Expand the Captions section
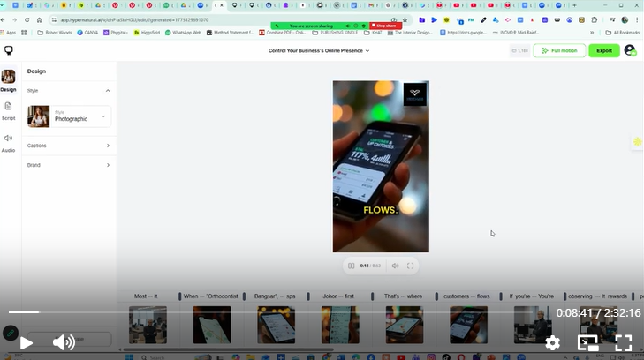644x360 pixels. 69,146
